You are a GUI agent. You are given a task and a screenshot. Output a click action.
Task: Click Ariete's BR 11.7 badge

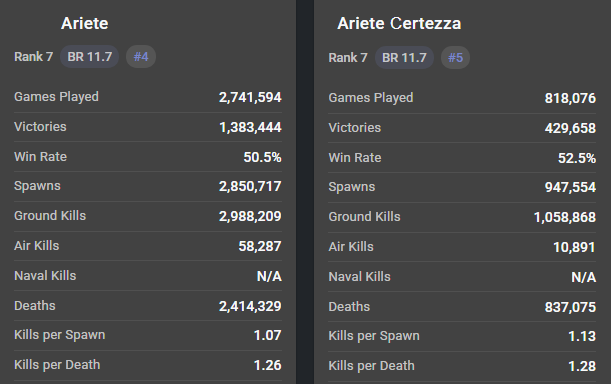click(x=90, y=57)
